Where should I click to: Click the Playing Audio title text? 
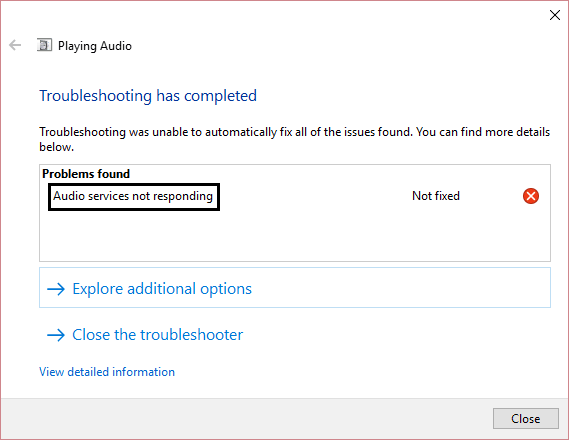(x=95, y=46)
